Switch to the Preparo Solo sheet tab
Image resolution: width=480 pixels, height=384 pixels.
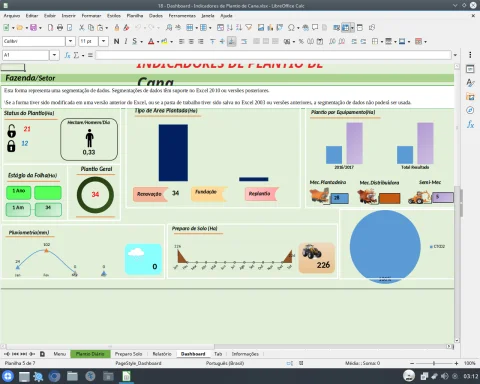(x=128, y=354)
